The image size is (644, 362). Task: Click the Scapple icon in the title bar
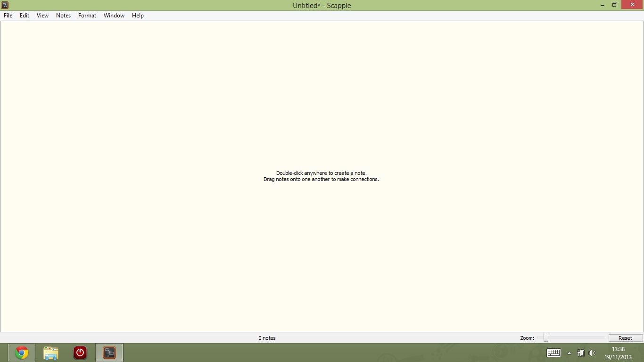point(5,5)
